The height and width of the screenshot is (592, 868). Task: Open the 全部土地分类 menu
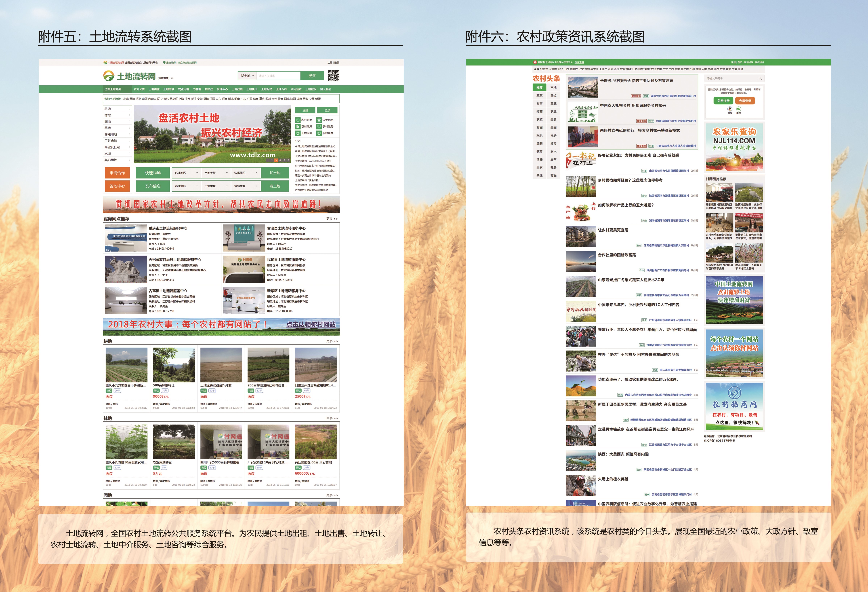pyautogui.click(x=117, y=89)
